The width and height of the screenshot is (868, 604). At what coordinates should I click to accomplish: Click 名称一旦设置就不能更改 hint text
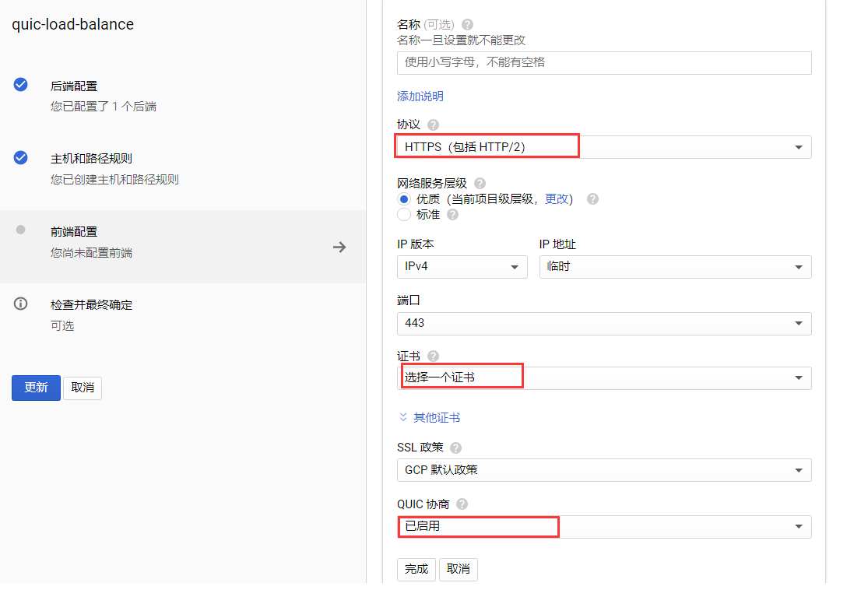tap(461, 40)
